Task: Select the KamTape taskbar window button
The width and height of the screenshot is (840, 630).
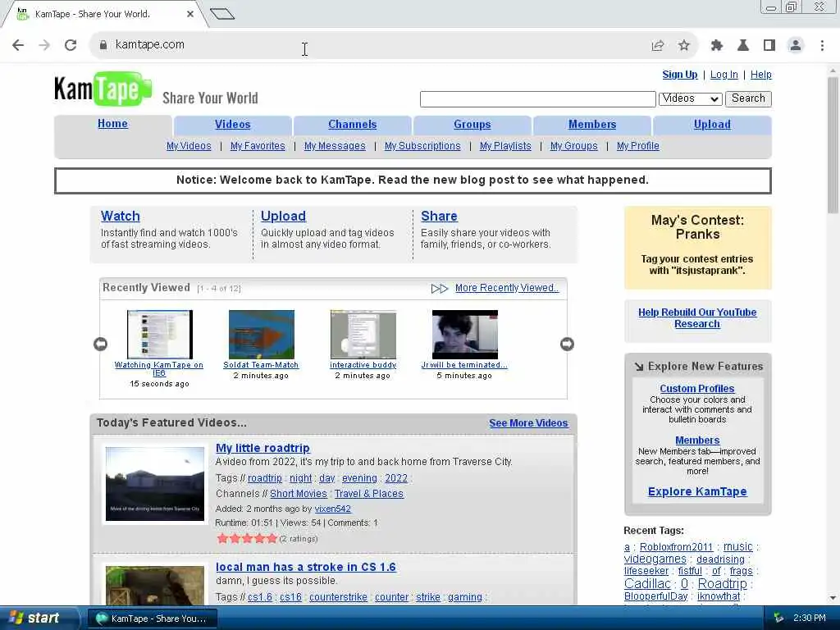Action: coord(152,619)
